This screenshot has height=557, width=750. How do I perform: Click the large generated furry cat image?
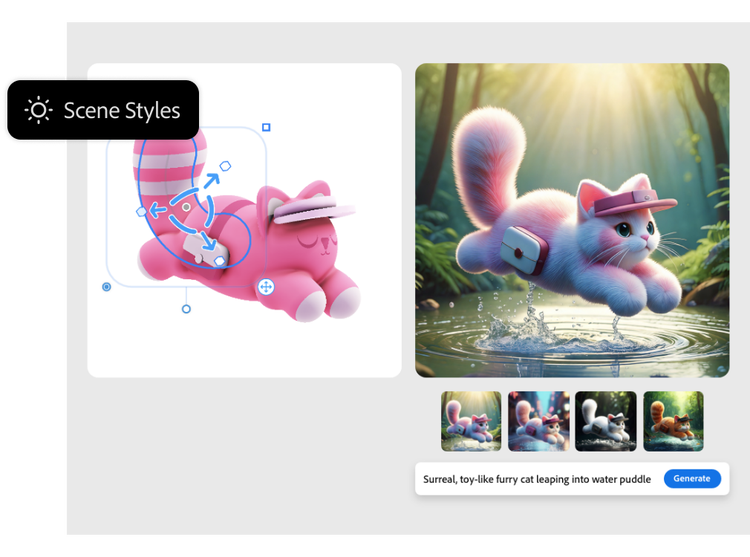572,220
